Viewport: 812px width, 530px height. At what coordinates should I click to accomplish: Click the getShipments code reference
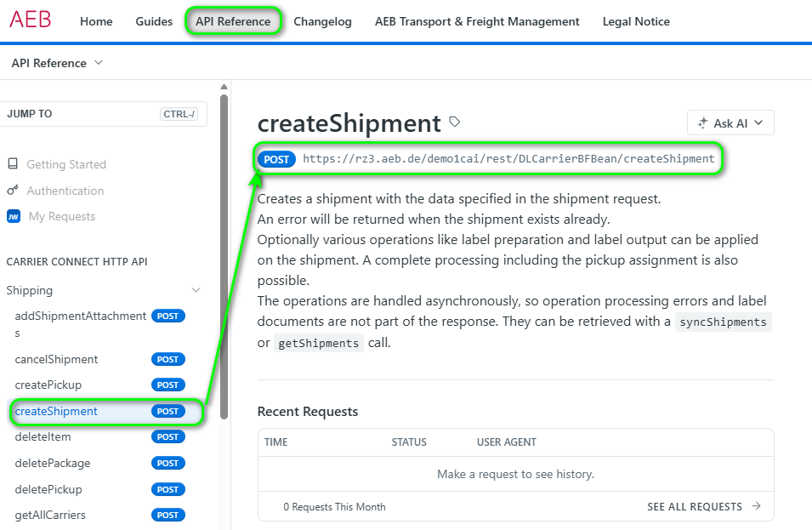coord(318,343)
